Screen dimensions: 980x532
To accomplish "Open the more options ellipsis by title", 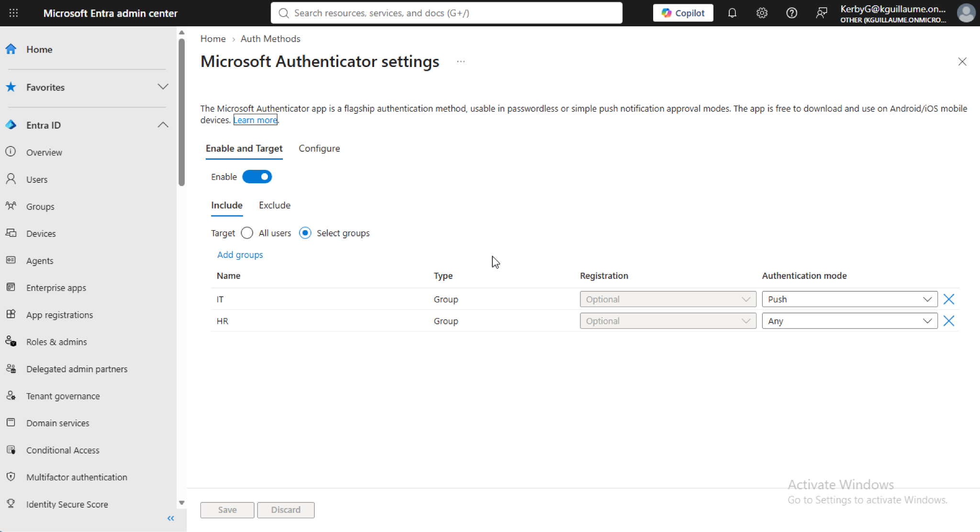I will [x=460, y=62].
